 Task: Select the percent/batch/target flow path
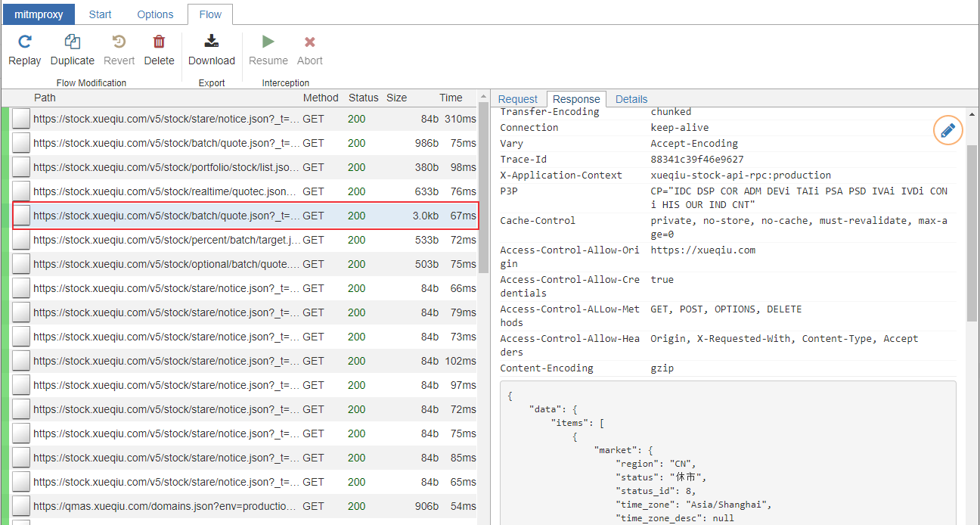pos(166,240)
